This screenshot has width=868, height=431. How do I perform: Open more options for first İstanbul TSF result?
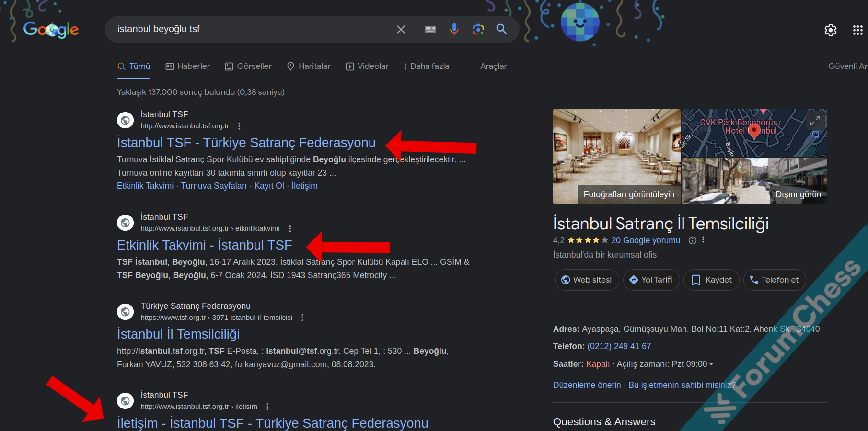point(239,126)
